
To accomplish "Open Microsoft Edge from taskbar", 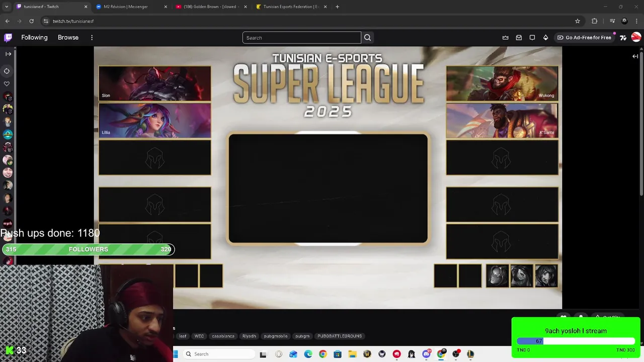I will (x=308, y=354).
